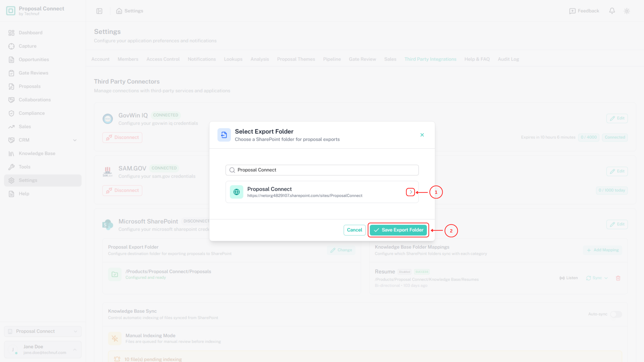Edit Microsoft SharePoint connector
This screenshot has width=644, height=362.
(x=617, y=224)
